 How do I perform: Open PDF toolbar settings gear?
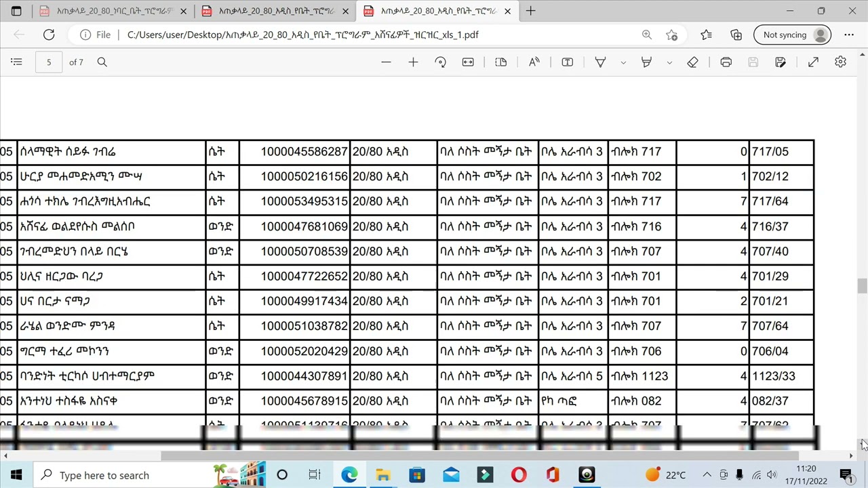840,62
